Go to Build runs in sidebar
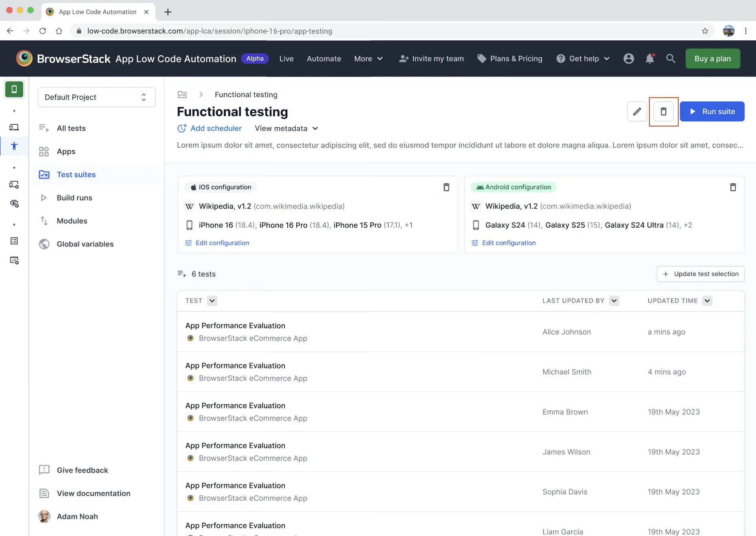This screenshot has height=536, width=756. tap(74, 198)
